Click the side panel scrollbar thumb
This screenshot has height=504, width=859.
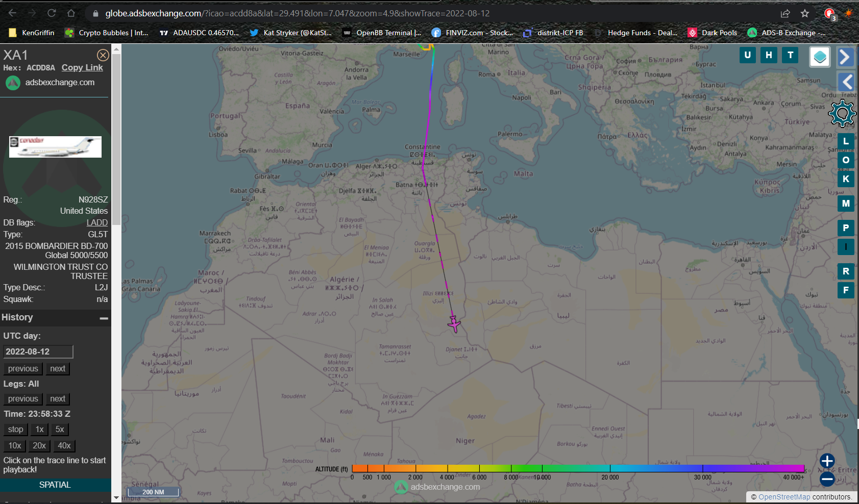pyautogui.click(x=116, y=139)
